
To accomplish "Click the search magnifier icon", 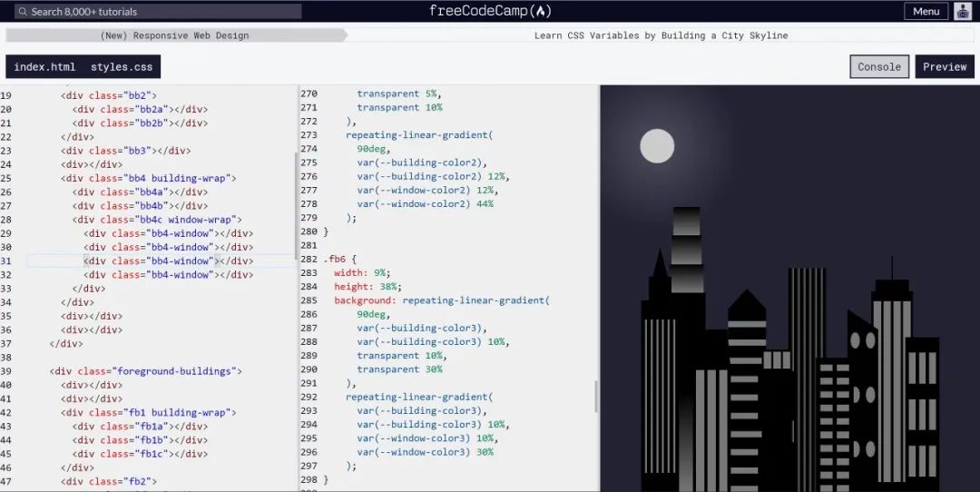I will [x=23, y=12].
